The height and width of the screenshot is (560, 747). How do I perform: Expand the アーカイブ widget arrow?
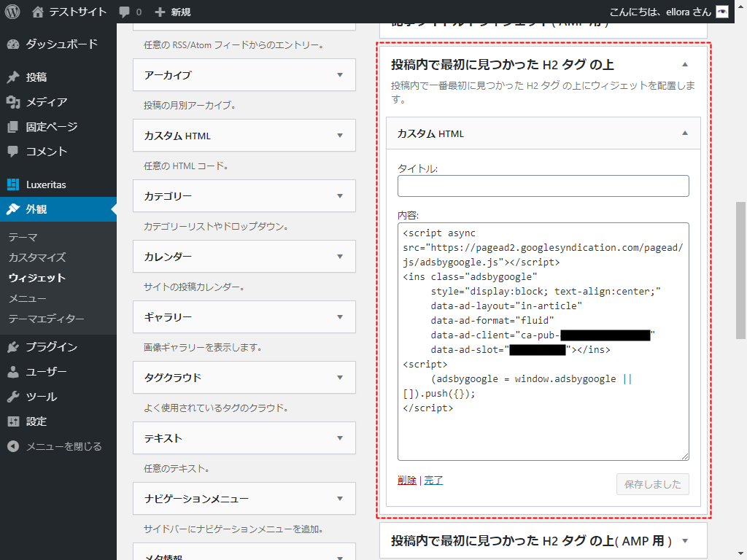pos(340,75)
